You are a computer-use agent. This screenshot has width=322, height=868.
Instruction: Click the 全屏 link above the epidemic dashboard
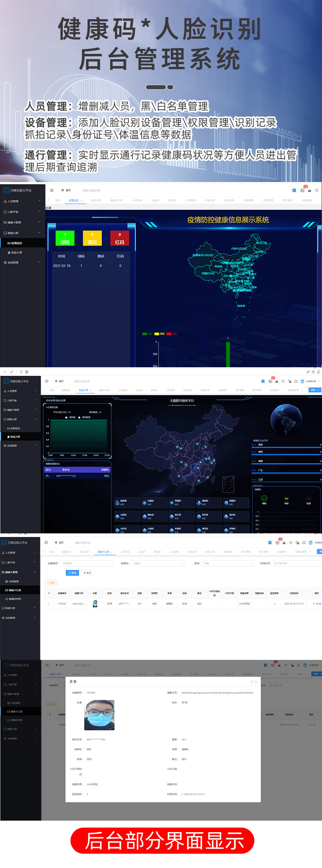point(49,208)
